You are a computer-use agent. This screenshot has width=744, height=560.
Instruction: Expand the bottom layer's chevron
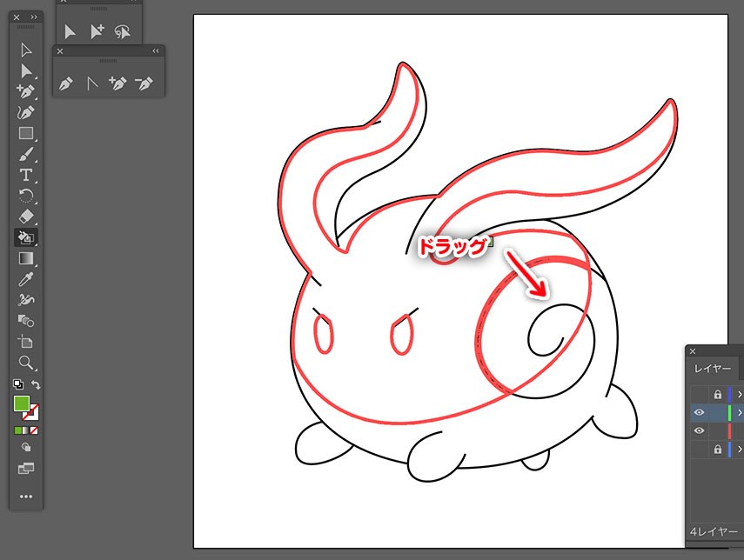(740, 449)
